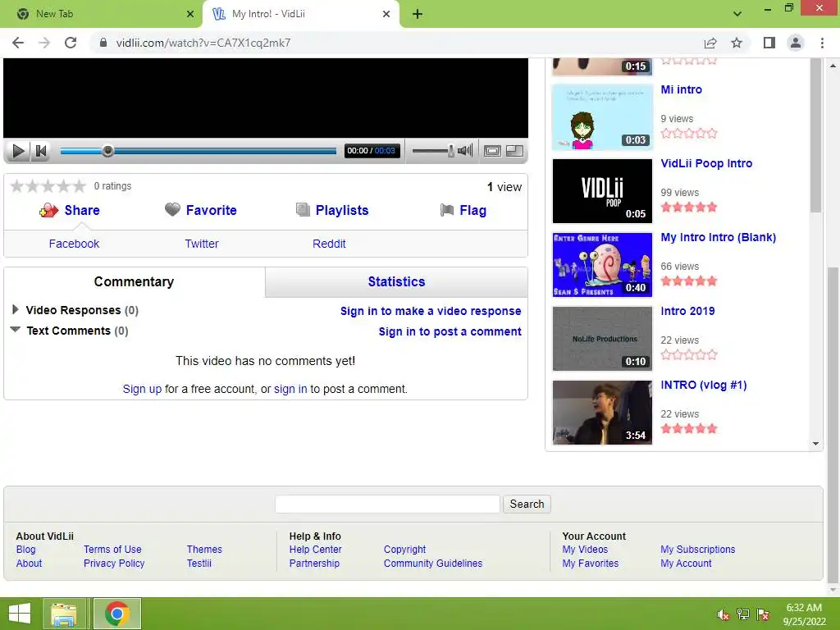The height and width of the screenshot is (630, 840).
Task: Click the muted volume tray icon
Action: (x=723, y=614)
